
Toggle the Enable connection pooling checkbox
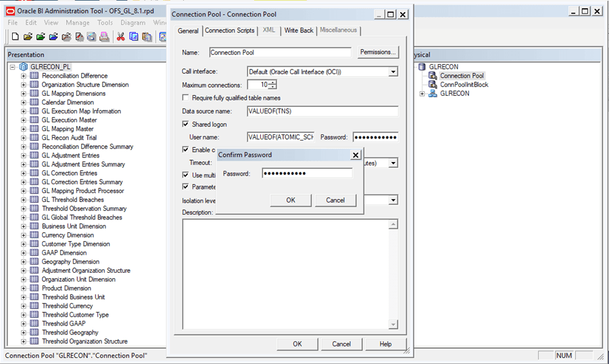click(186, 149)
